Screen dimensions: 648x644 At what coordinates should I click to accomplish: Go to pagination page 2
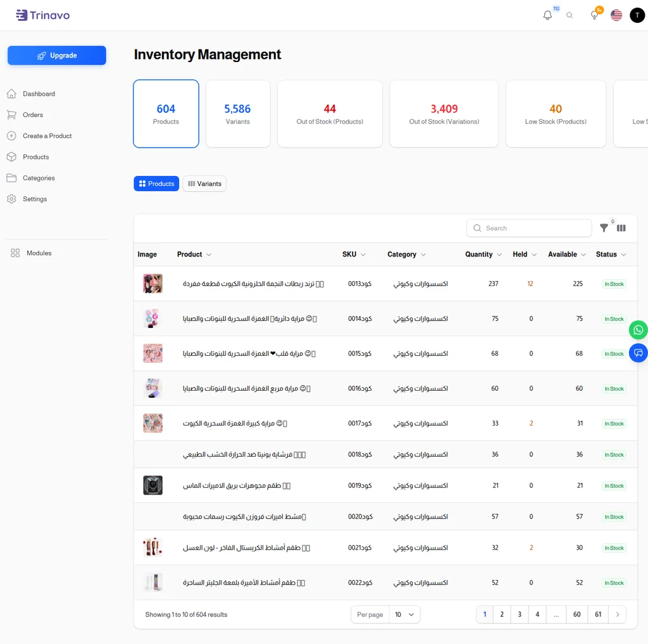[502, 615]
